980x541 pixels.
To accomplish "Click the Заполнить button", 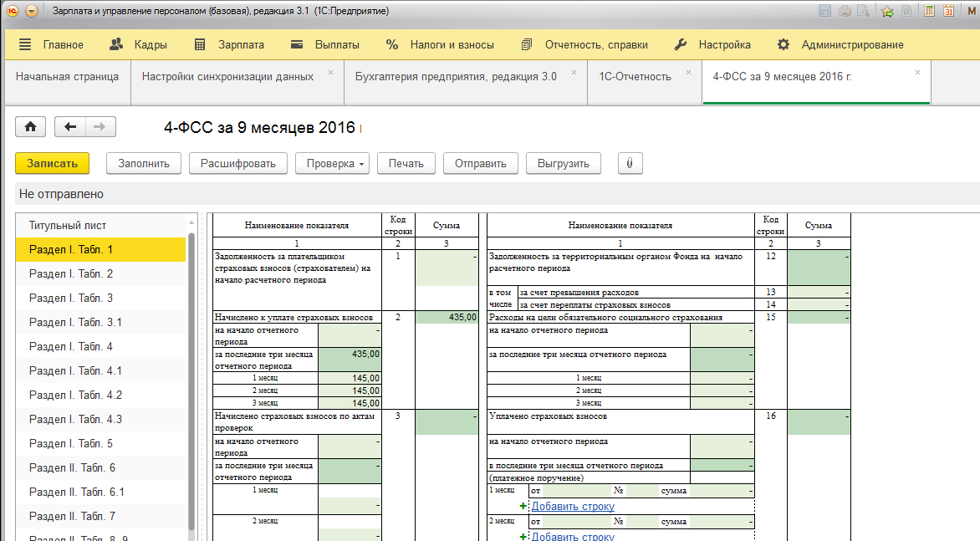I will point(144,164).
